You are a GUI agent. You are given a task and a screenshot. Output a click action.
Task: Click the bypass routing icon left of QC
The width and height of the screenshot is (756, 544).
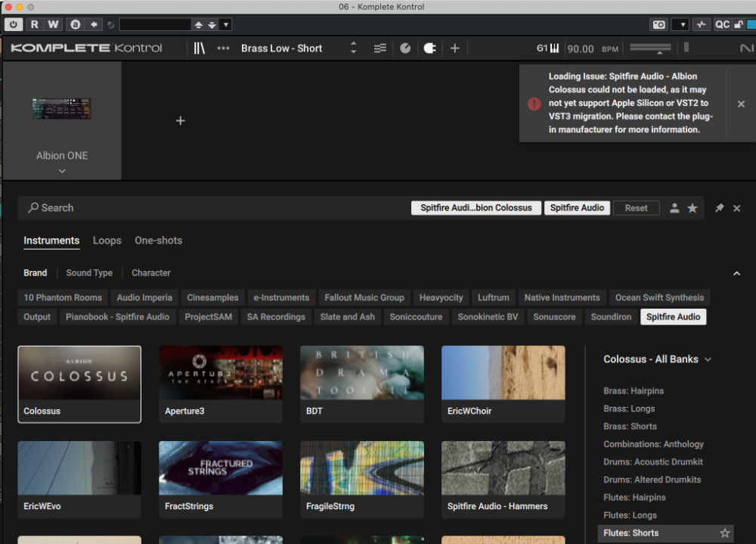(701, 25)
